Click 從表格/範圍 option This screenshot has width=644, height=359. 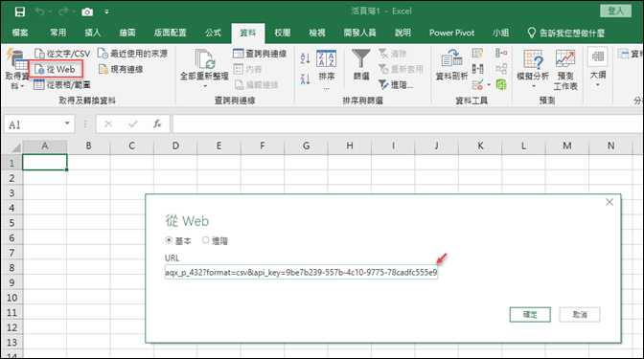point(62,85)
